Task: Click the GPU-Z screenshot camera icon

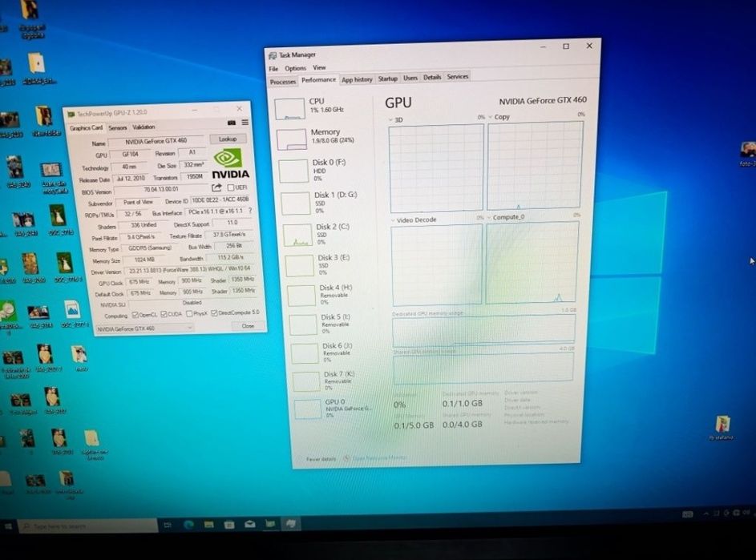Action: (x=232, y=123)
